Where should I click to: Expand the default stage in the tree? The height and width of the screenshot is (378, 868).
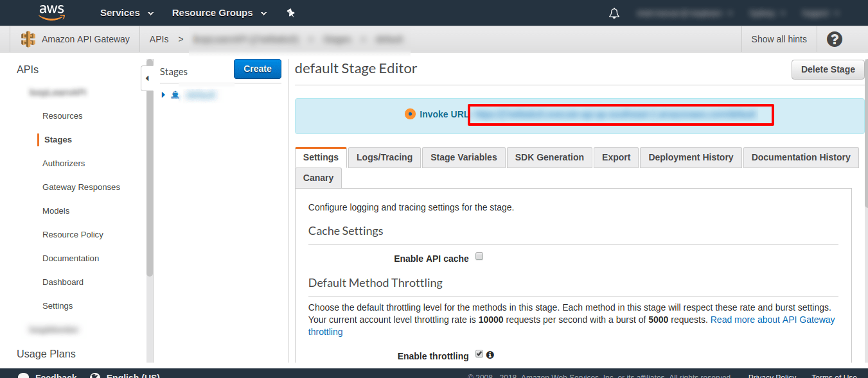pyautogui.click(x=163, y=94)
